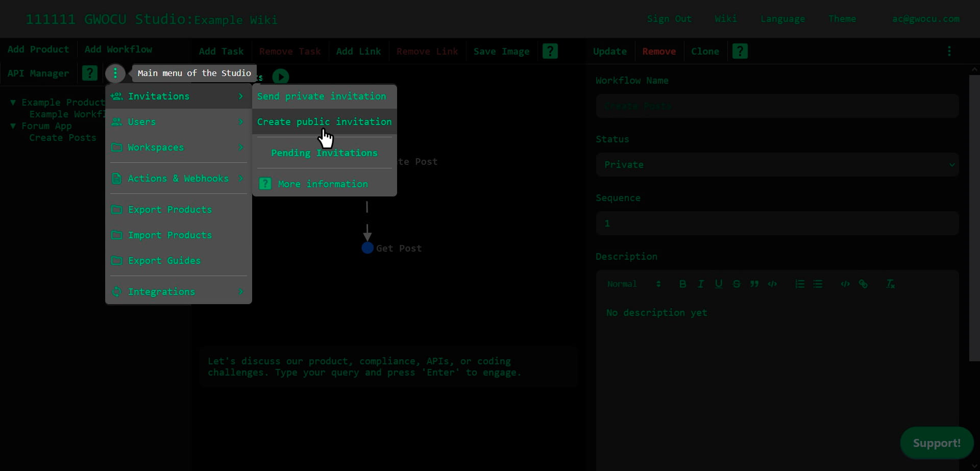
Task: Select Send private invitation
Action: pyautogui.click(x=324, y=96)
